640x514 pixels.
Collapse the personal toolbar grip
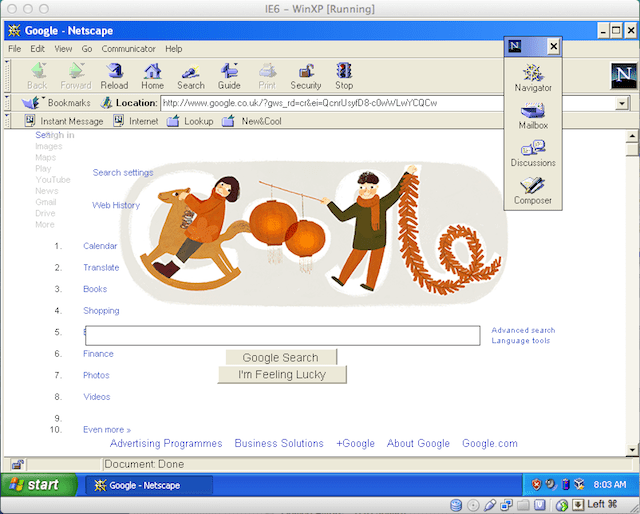click(x=7, y=121)
